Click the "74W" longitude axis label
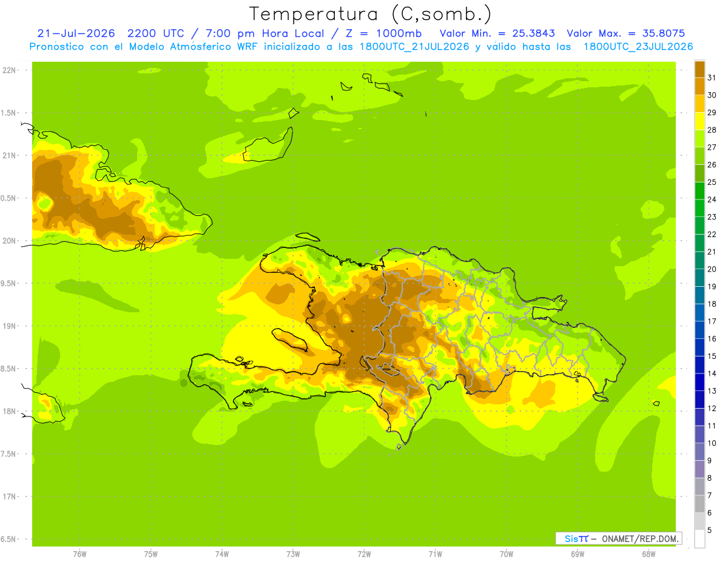The width and height of the screenshot is (728, 562). pyautogui.click(x=221, y=554)
